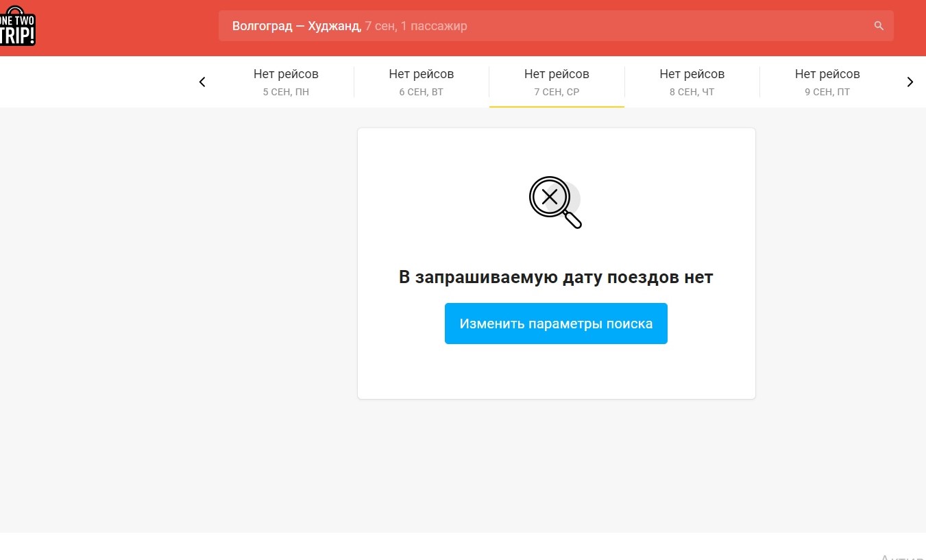Image resolution: width=926 pixels, height=560 pixels.
Task: Click the Волгоград — Худжанд route text
Action: (295, 26)
